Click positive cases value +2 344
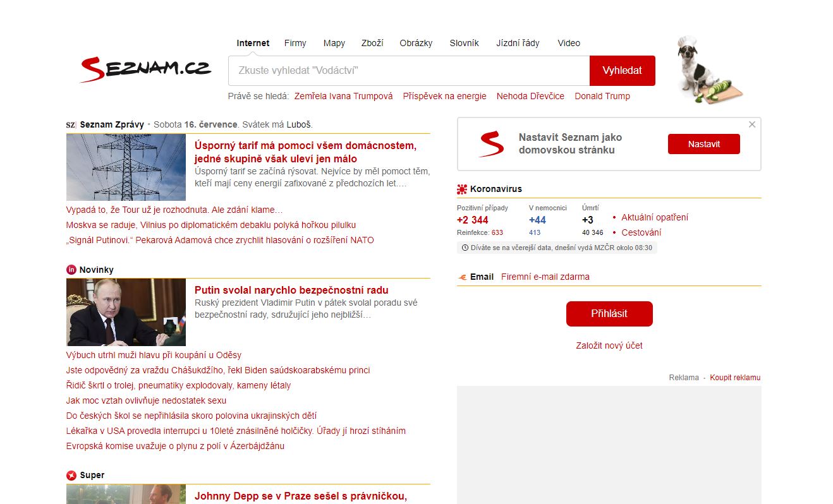Screen dimensions: 833x504 coord(473,220)
